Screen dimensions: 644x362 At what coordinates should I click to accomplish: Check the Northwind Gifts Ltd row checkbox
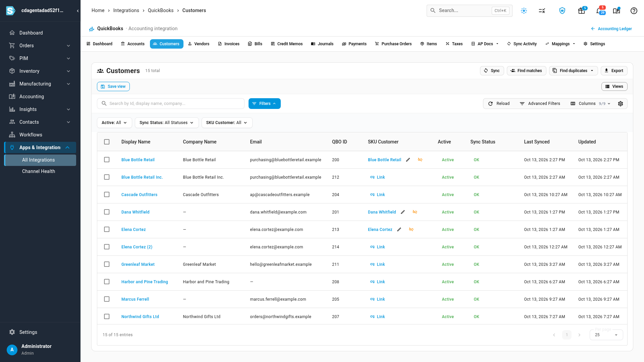point(107,317)
